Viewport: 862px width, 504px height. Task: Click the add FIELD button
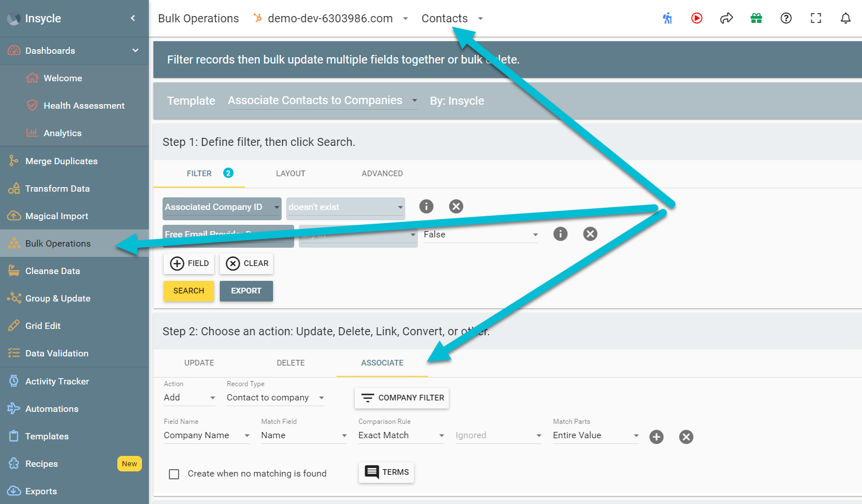(189, 264)
